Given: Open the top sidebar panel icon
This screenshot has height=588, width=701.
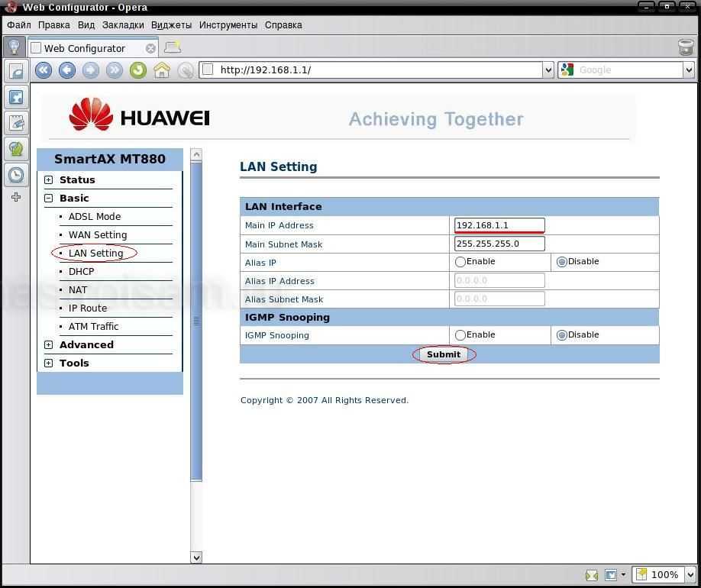Looking at the screenshot, I should (x=17, y=71).
